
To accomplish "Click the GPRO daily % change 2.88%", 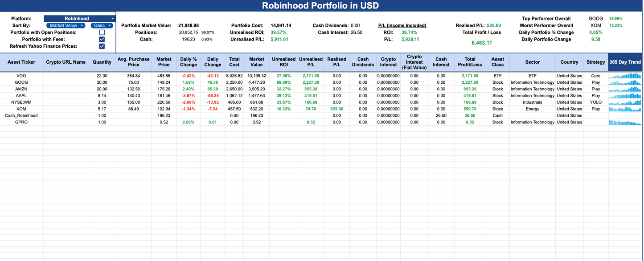I will click(189, 122).
